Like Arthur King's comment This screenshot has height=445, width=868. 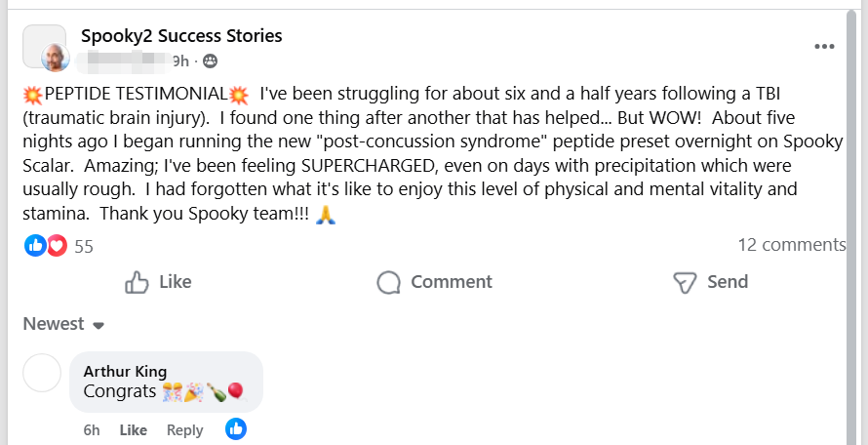133,430
